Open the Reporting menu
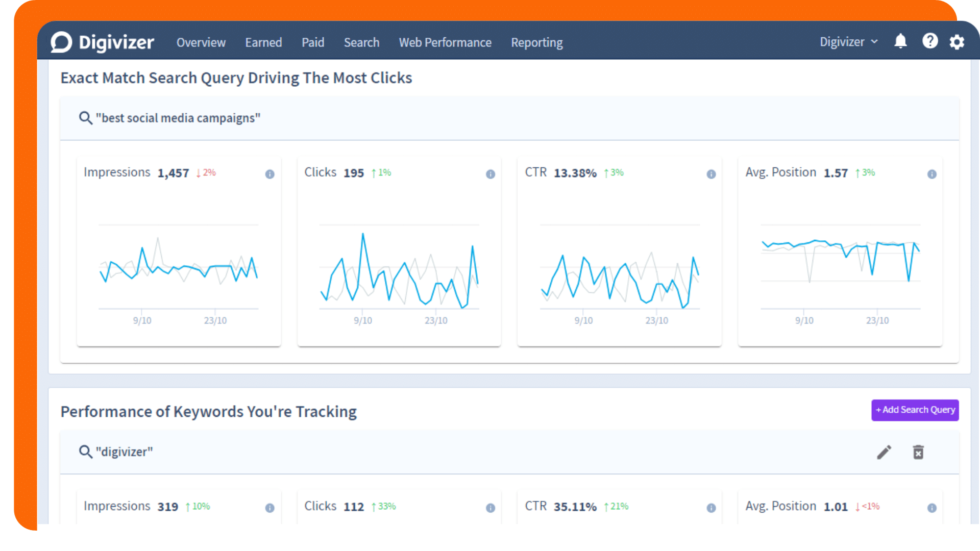This screenshot has height=551, width=980. point(536,42)
